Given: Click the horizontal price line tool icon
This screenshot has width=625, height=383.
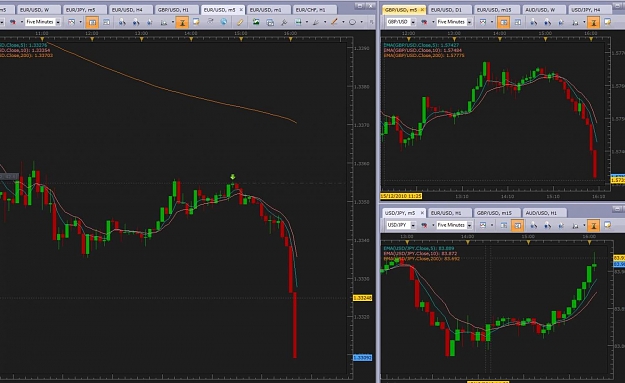Looking at the screenshot, I should coord(298,22).
